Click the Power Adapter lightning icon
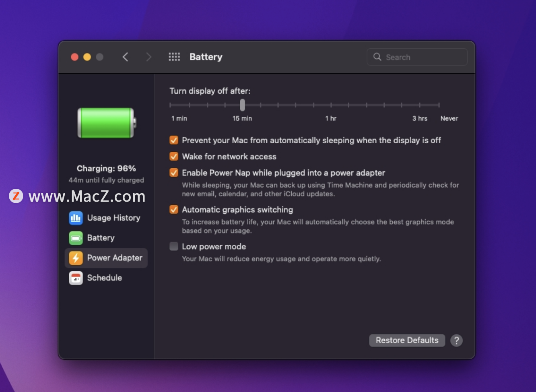536x392 pixels. click(x=76, y=258)
